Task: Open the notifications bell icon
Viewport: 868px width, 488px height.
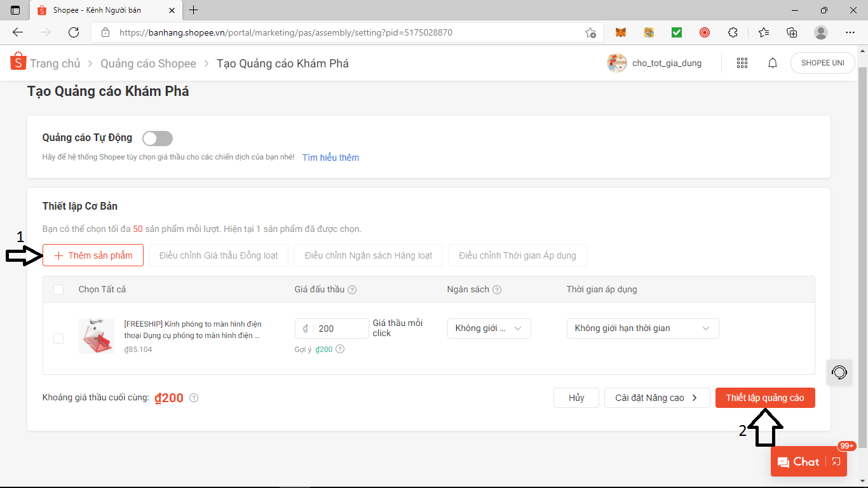Action: coord(773,63)
